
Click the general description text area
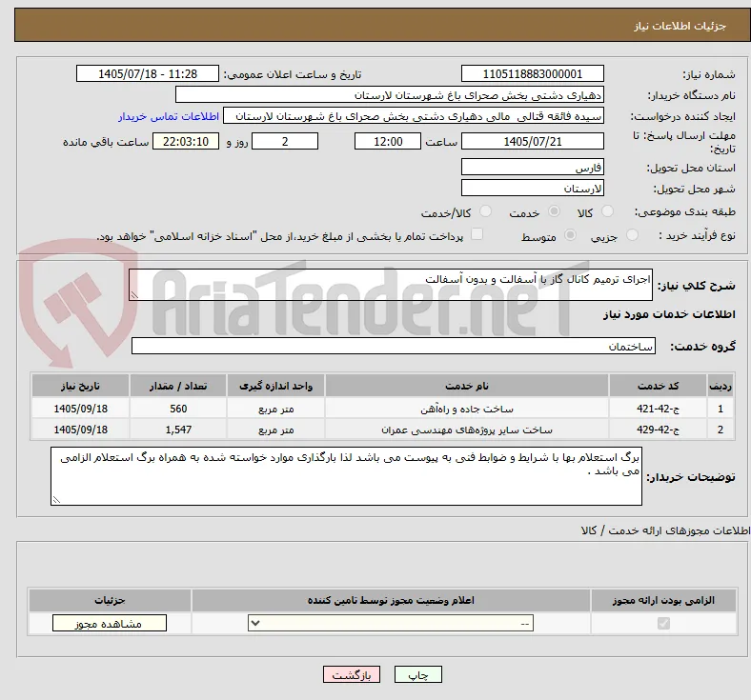pyautogui.click(x=391, y=285)
